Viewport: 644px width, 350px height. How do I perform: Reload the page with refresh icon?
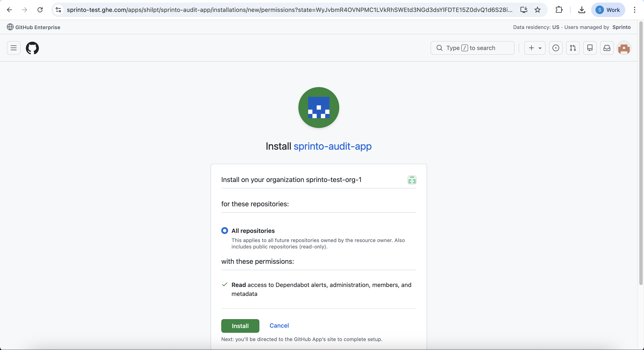(40, 10)
